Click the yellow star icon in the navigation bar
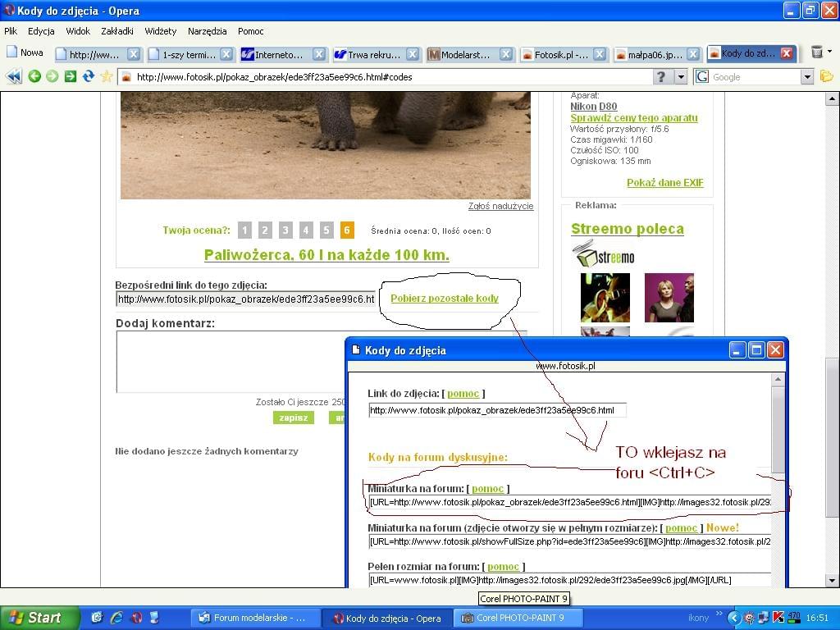This screenshot has width=840, height=630. [107, 76]
